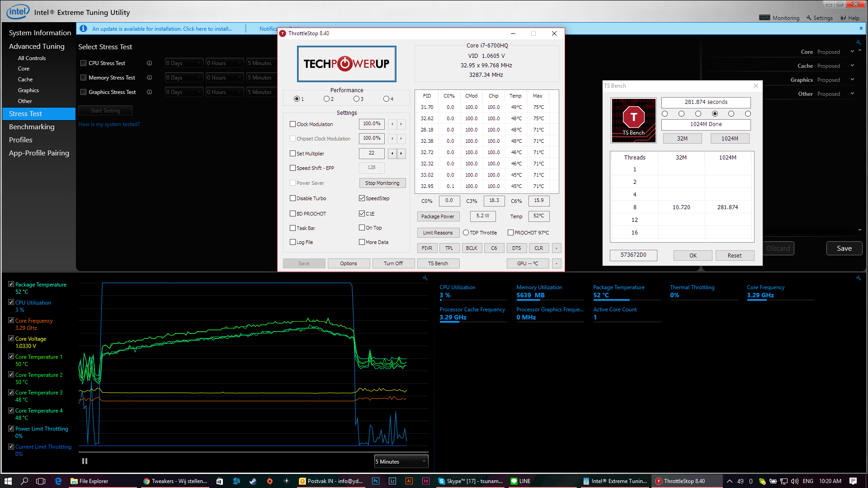Pause the monitoring graph
868x488 pixels.
click(85, 461)
